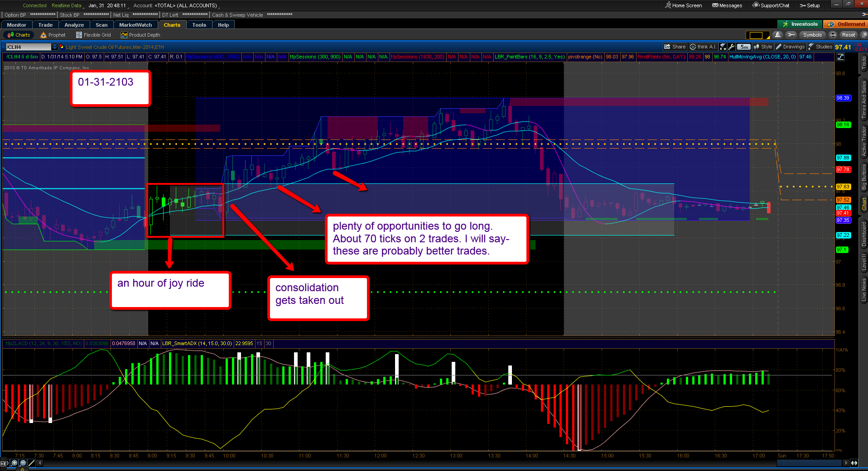Open the Product Depth view
Image resolution: width=868 pixels, height=471 pixels.
point(140,35)
